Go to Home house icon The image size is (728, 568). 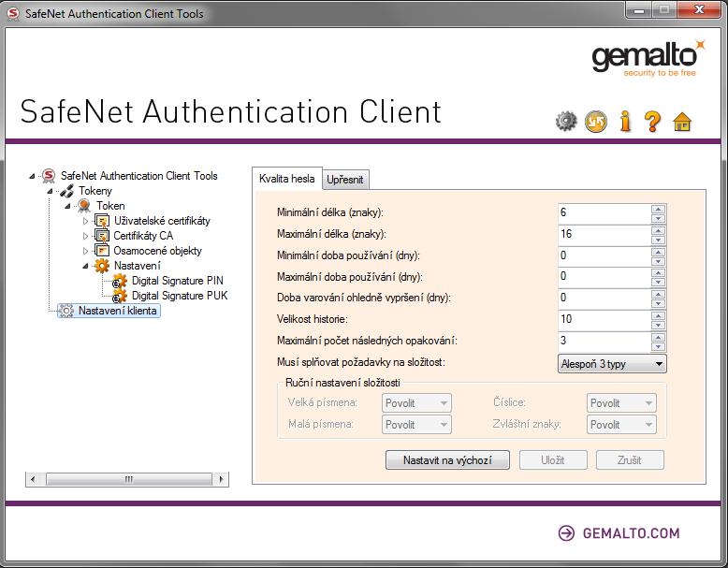point(681,122)
